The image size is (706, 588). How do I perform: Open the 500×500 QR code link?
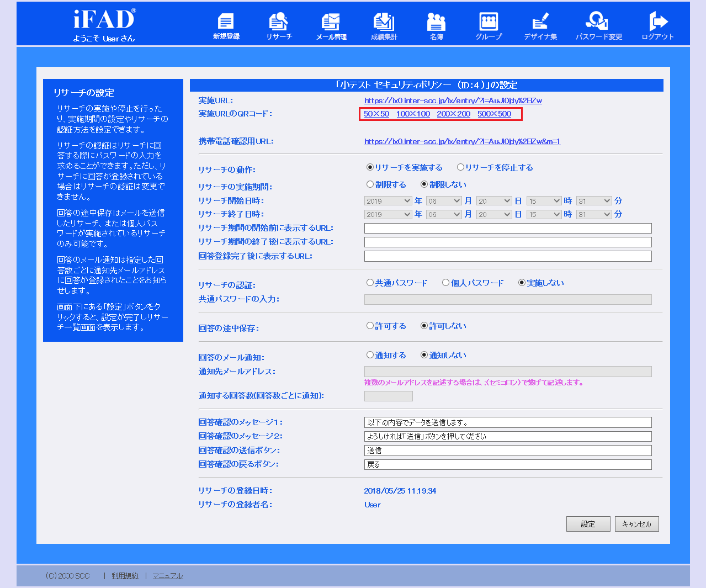point(495,114)
